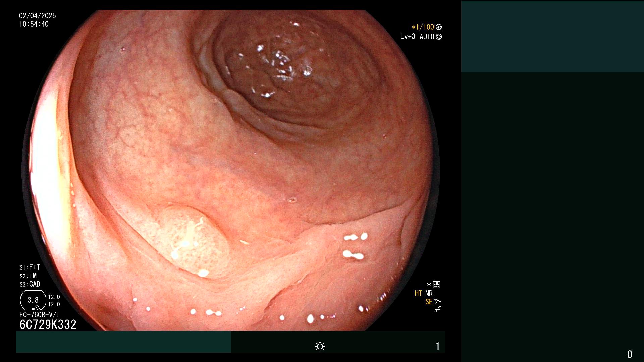
Task: Click the AUTO iris mode label
Action: tap(427, 37)
